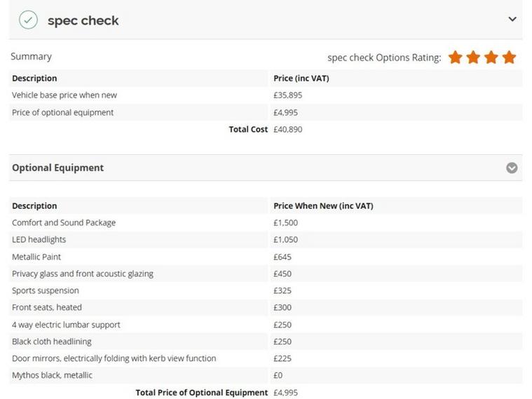Click the Black cloth headlining row
Viewport: 532px width, 399px height.
click(x=266, y=341)
